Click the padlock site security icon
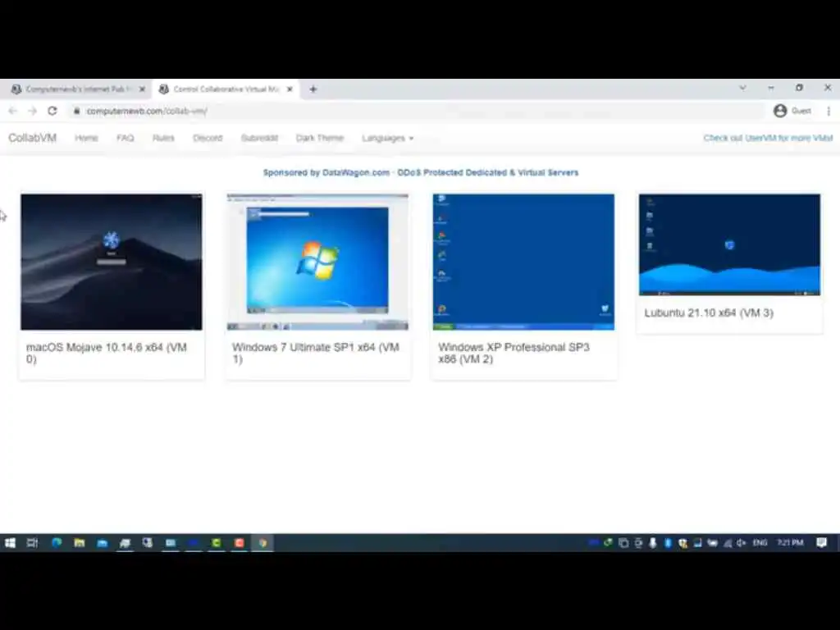This screenshot has width=840, height=630. 76,111
